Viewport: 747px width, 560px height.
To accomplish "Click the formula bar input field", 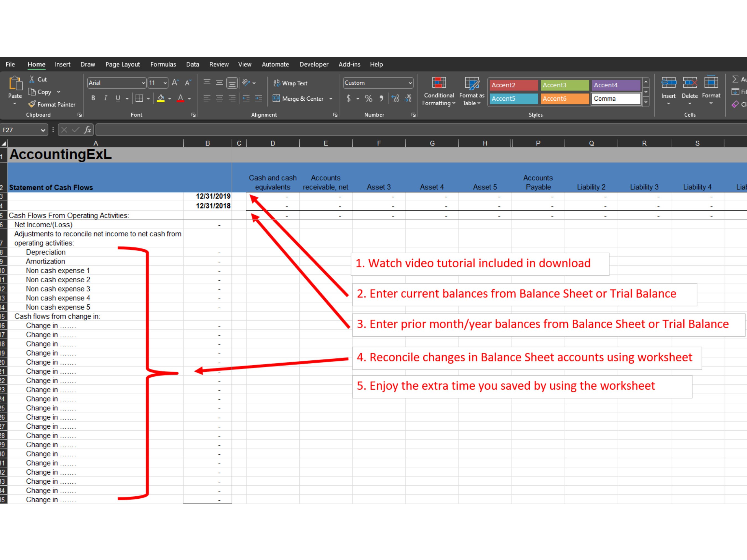I will (421, 130).
